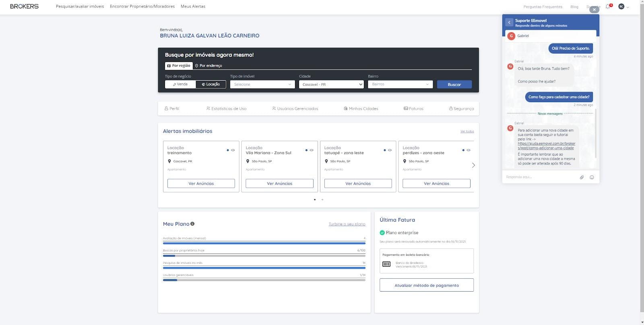Open the Estatísticas de Uso tab
Screen dimensions: 644x325
click(x=226, y=109)
